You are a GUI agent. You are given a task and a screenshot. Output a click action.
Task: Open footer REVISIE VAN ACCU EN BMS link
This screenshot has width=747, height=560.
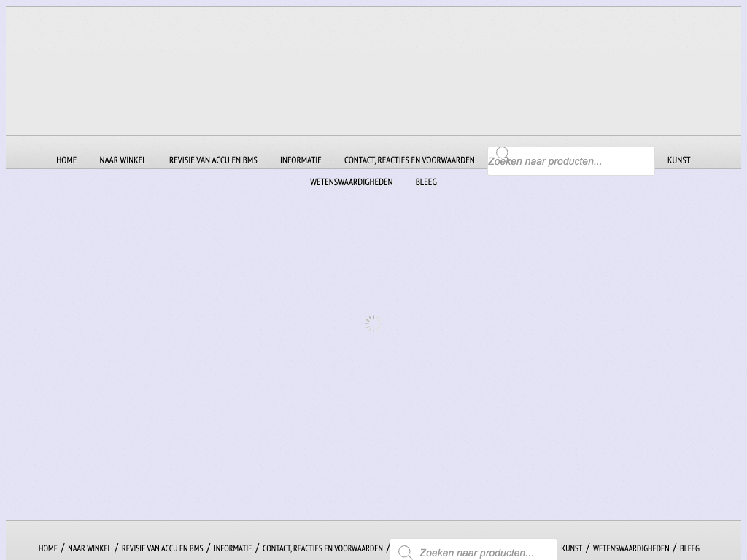coord(163,548)
